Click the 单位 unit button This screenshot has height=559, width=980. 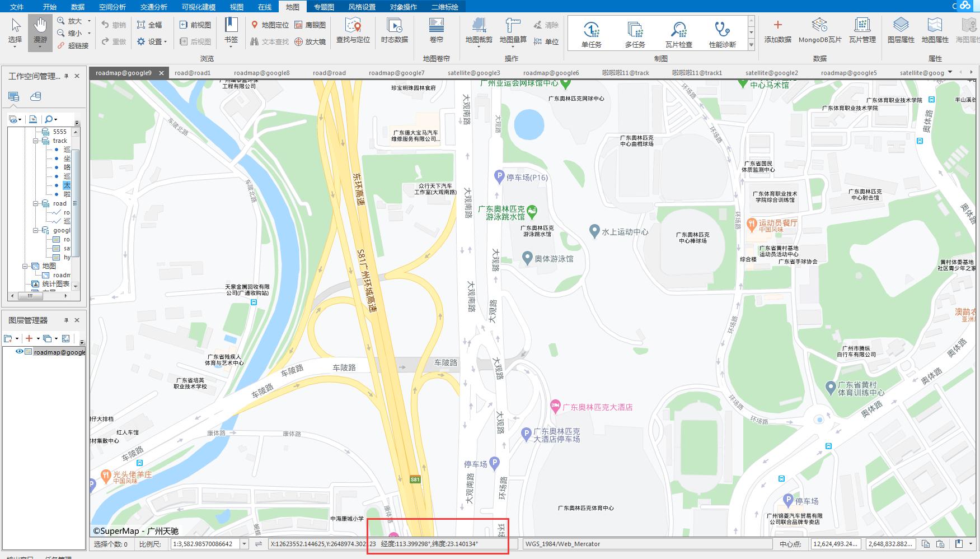click(546, 41)
